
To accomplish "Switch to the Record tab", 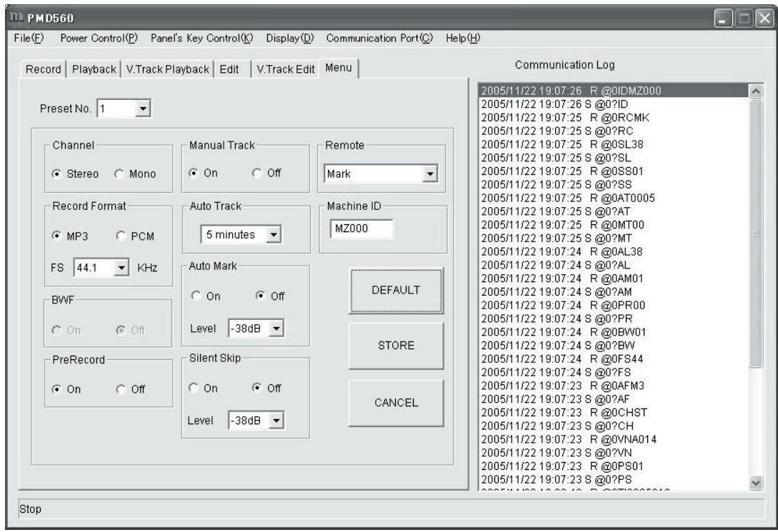I will 43,69.
